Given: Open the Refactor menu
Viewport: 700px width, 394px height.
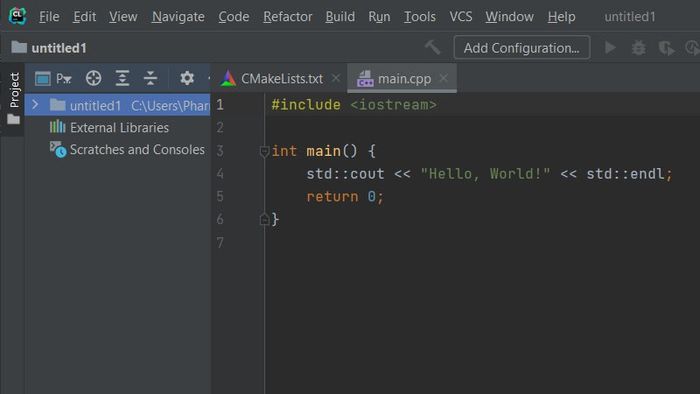Looking at the screenshot, I should 288,17.
